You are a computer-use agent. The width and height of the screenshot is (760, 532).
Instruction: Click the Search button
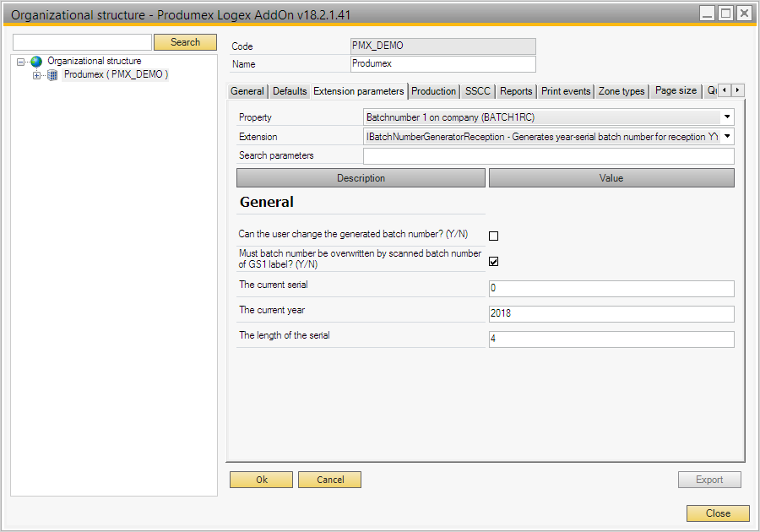click(x=185, y=42)
